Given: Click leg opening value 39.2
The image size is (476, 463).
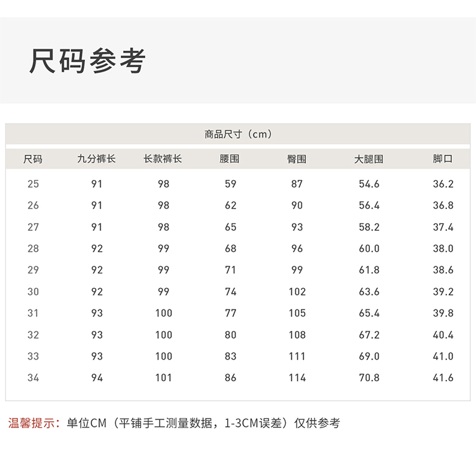Looking at the screenshot, I should pos(443,292).
